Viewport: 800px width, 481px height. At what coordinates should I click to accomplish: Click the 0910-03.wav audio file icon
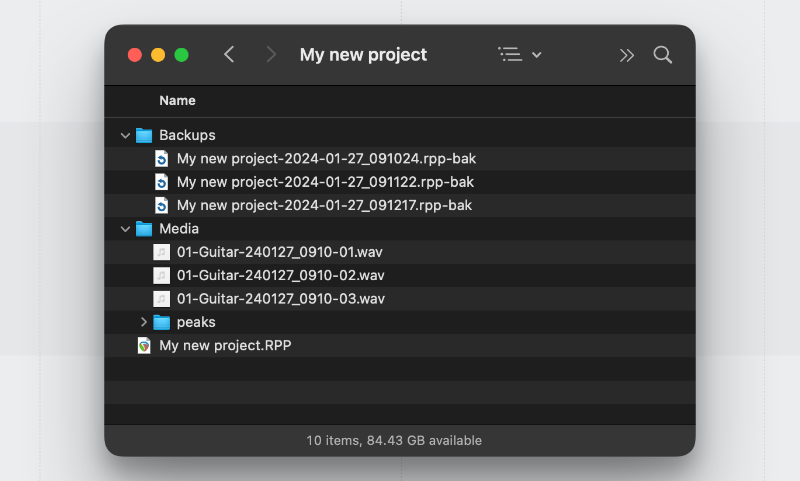click(161, 299)
